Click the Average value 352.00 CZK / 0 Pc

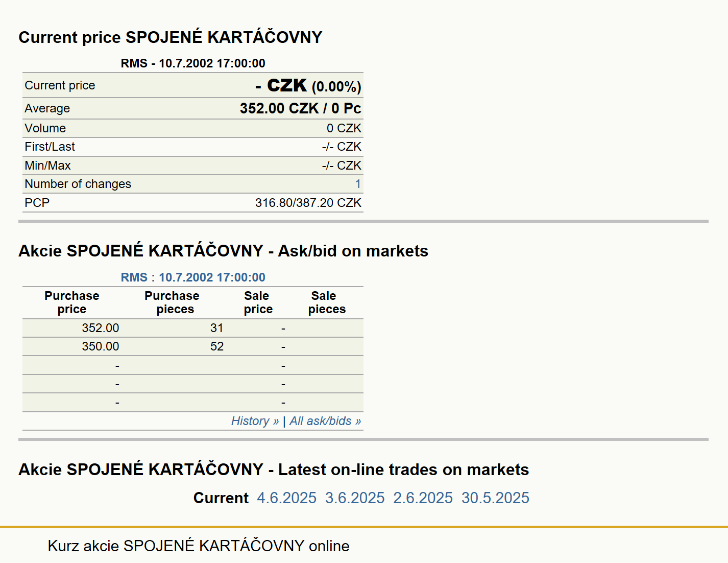point(301,108)
